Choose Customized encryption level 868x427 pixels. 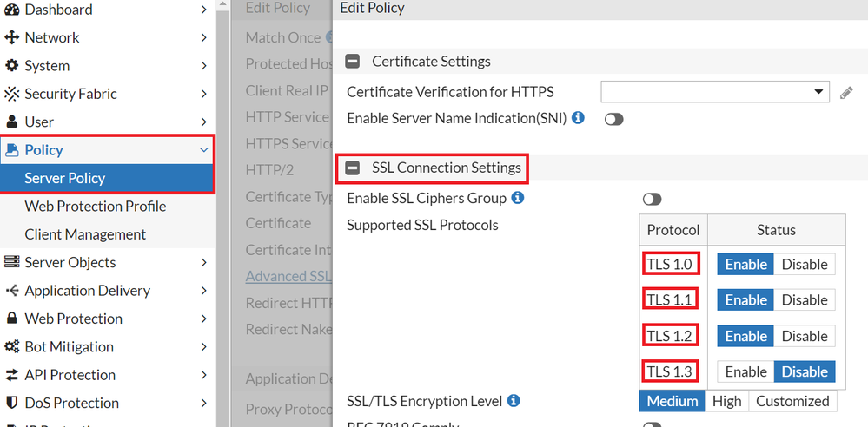pyautogui.click(x=792, y=401)
